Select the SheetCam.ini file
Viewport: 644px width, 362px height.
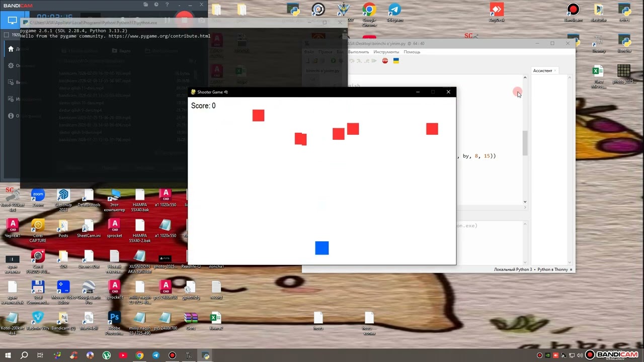(89, 228)
